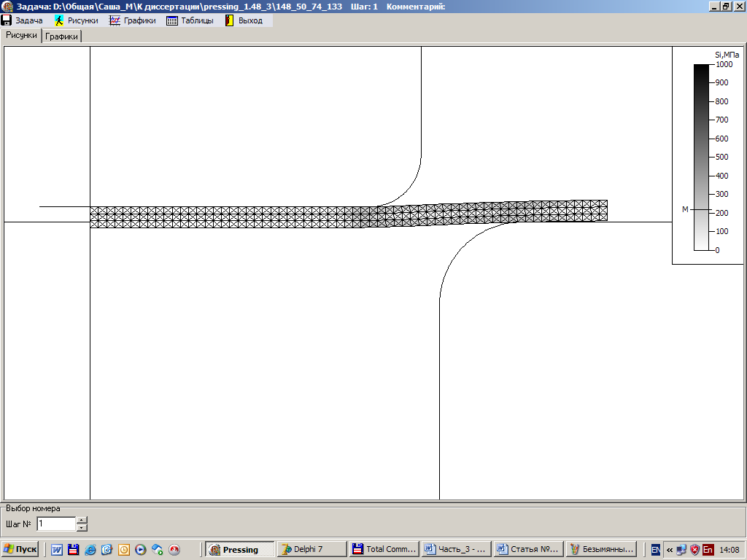Decrease the Шаг № step number with down arrow
This screenshot has width=747, height=560.
82,527
